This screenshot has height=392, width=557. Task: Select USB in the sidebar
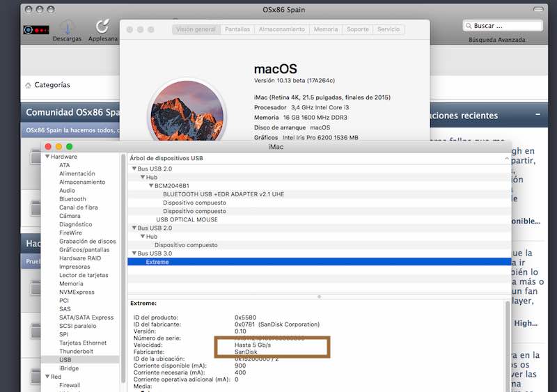coord(80,360)
